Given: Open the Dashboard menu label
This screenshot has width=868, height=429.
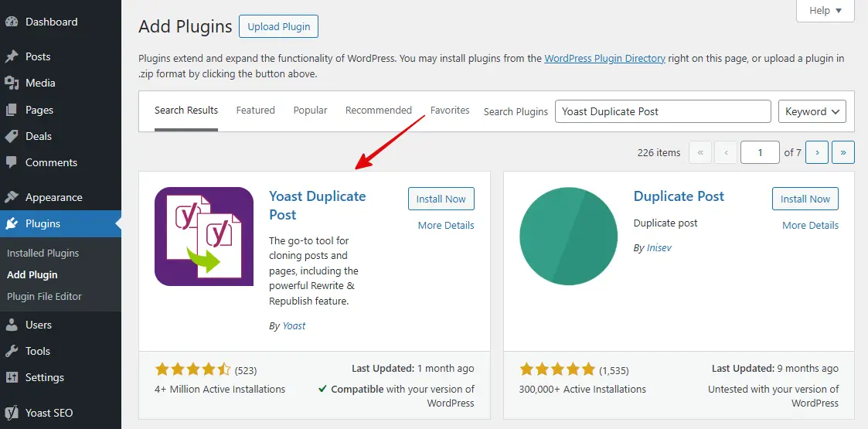Looking at the screenshot, I should pyautogui.click(x=52, y=22).
